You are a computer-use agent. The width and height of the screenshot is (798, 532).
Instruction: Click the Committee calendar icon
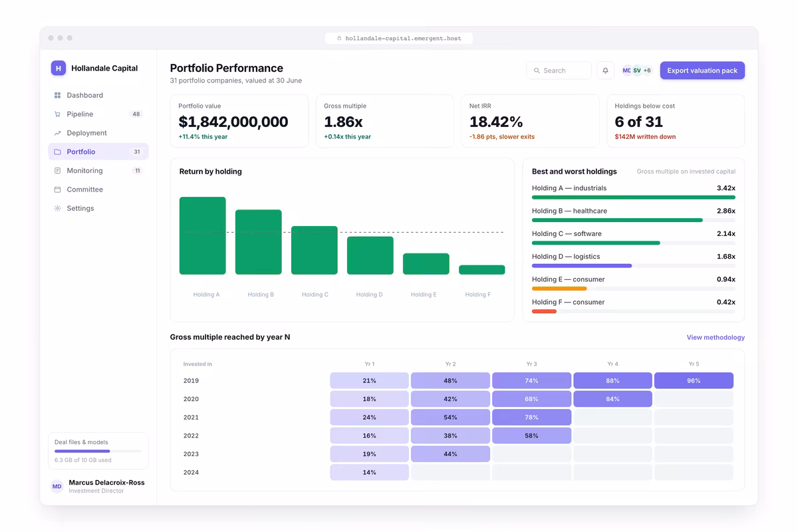pos(57,190)
